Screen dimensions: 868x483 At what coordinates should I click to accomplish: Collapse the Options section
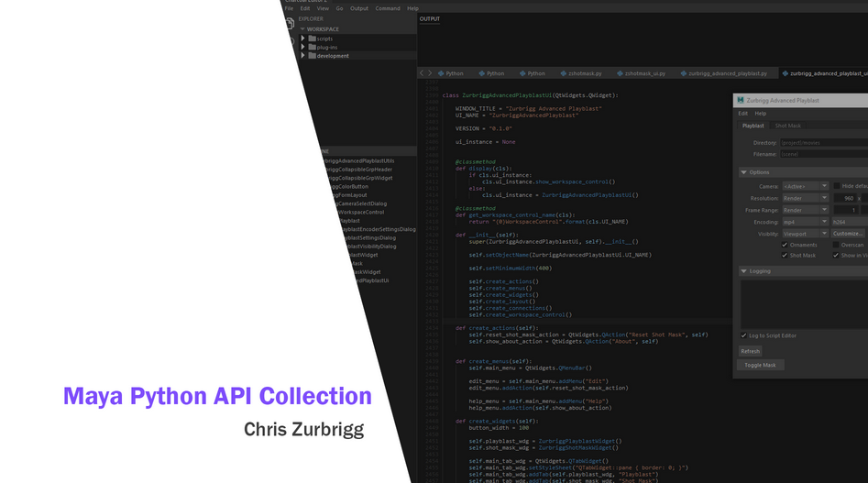tap(743, 172)
